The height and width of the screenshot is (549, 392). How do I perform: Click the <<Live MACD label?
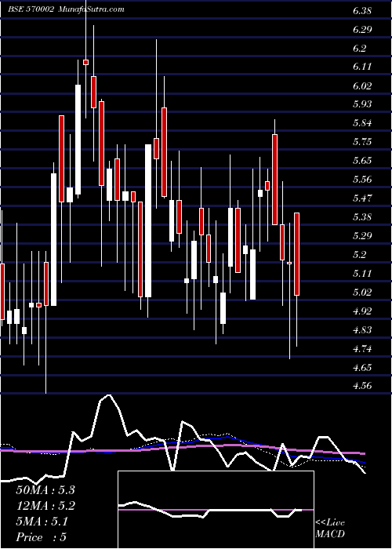tap(330, 529)
